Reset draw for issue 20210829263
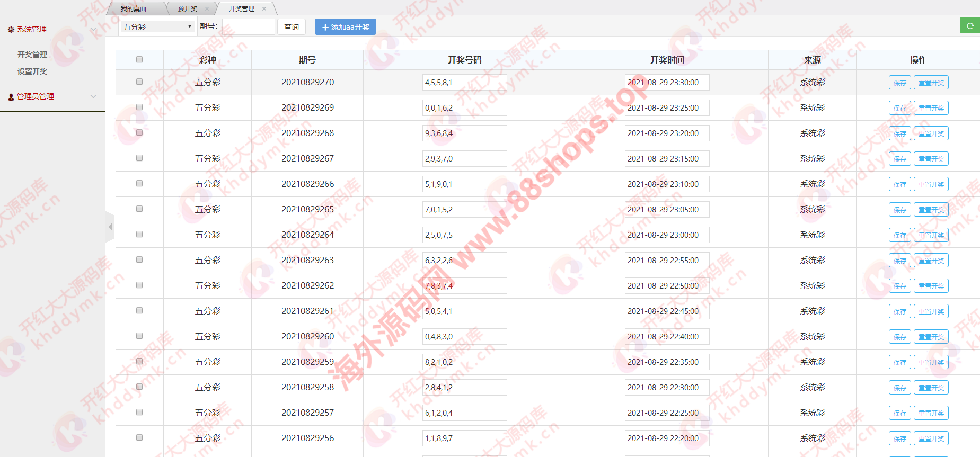This screenshot has width=980, height=457. pyautogui.click(x=931, y=261)
